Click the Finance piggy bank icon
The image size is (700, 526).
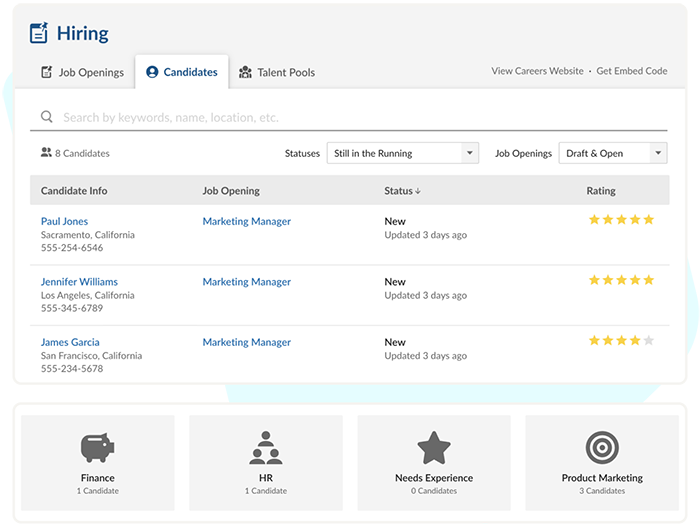click(97, 447)
